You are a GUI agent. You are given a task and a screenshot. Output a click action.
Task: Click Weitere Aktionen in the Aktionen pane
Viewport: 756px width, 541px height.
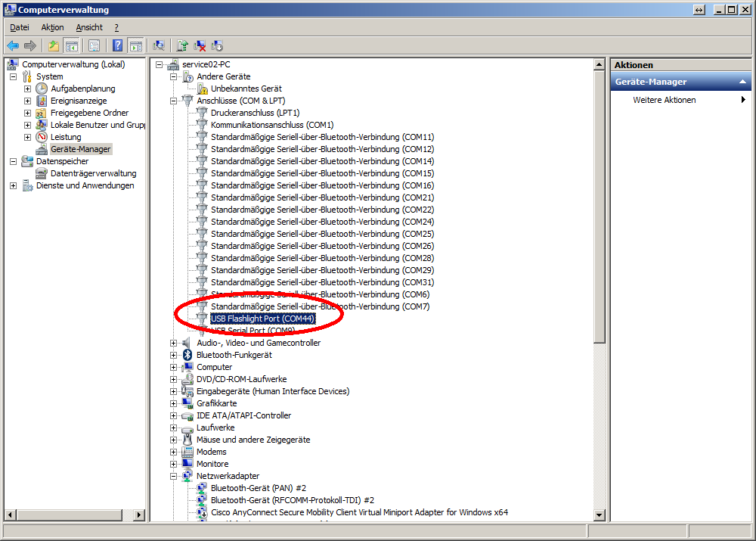665,100
